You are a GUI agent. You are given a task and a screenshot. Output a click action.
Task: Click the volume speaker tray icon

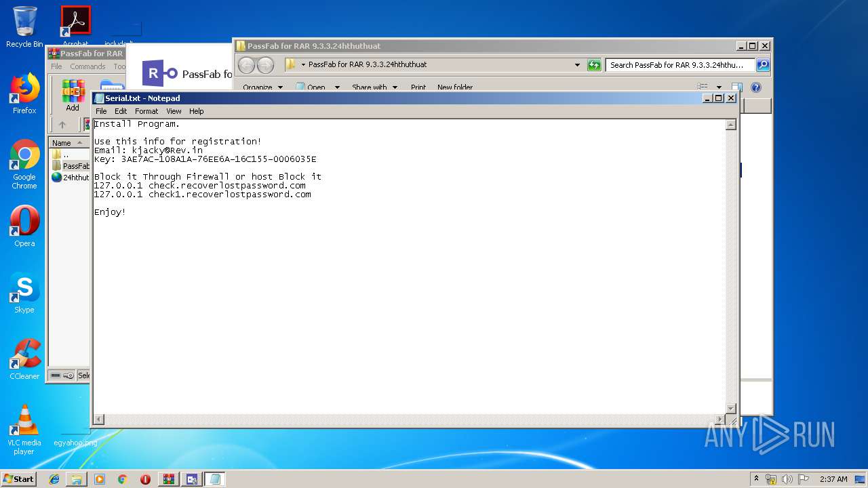[787, 479]
